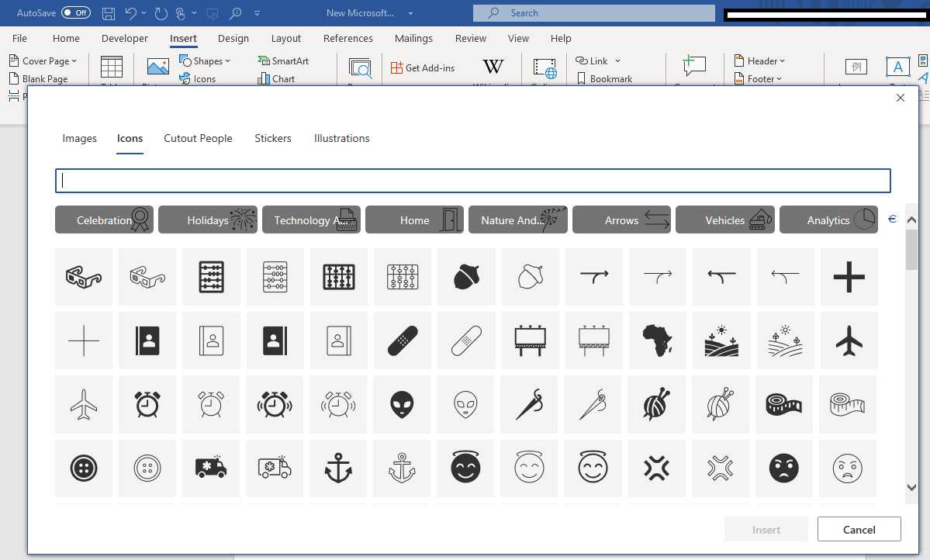Viewport: 930px width, 560px height.
Task: Choose the filled ambulance icon
Action: click(210, 468)
